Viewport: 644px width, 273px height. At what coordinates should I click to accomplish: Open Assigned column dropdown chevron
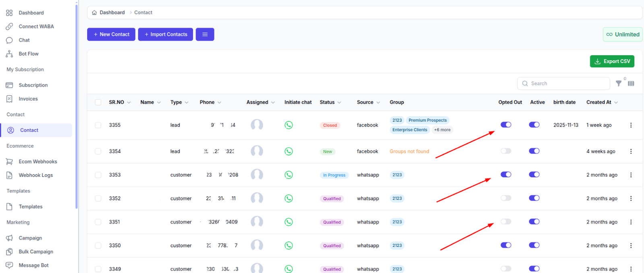coord(273,103)
